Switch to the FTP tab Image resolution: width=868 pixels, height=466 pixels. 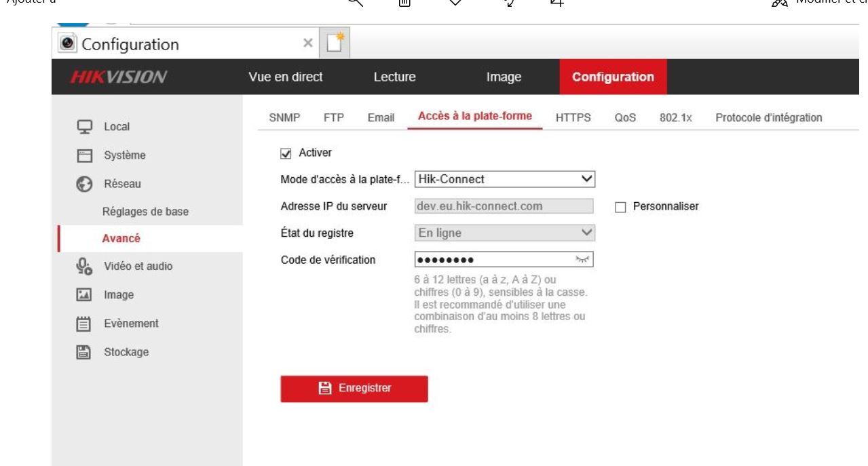click(x=333, y=118)
